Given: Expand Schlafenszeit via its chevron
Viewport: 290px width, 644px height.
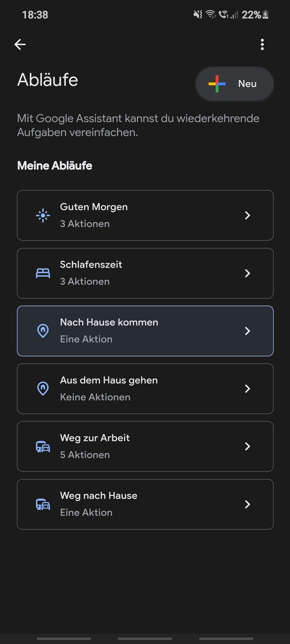Looking at the screenshot, I should coord(247,273).
